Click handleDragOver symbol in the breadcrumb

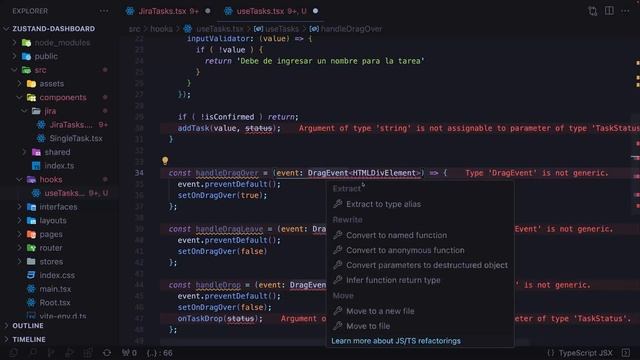(351, 29)
